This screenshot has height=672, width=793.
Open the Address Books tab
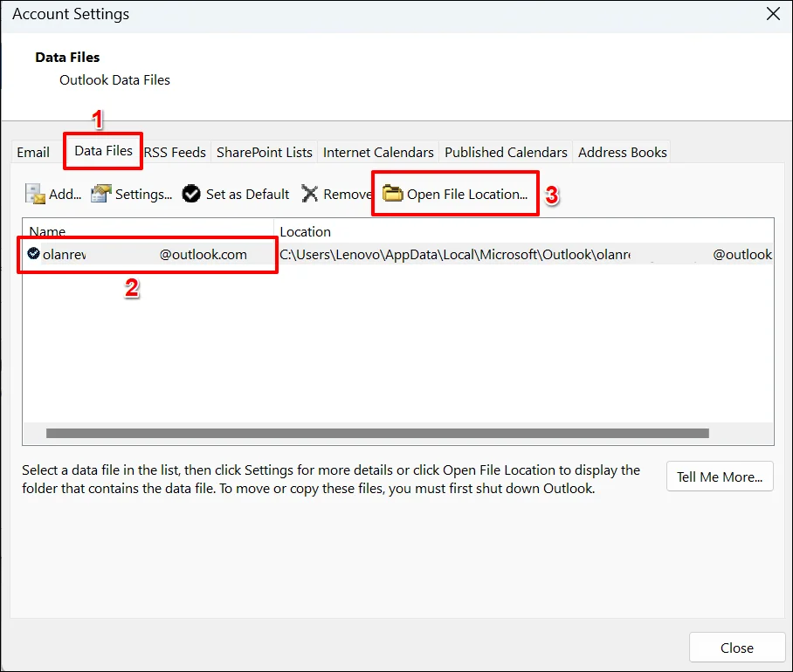(622, 152)
